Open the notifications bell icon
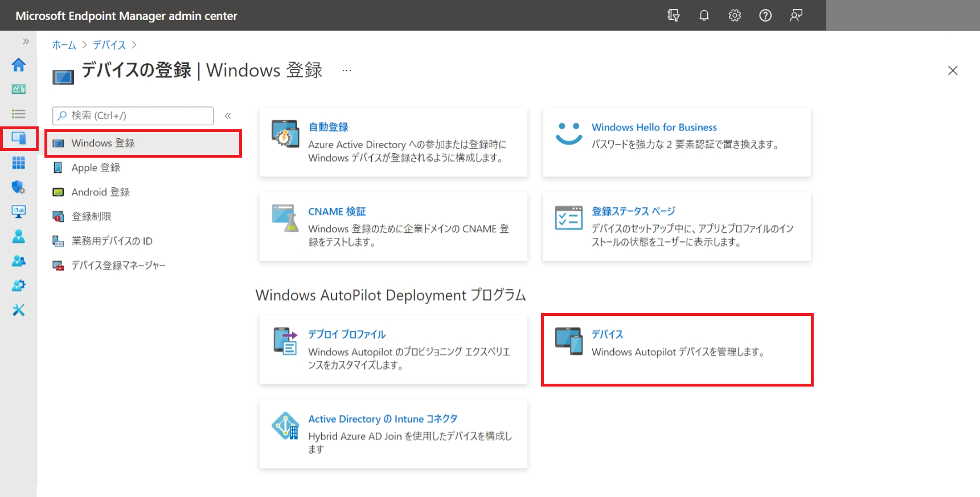980x497 pixels. pos(704,15)
